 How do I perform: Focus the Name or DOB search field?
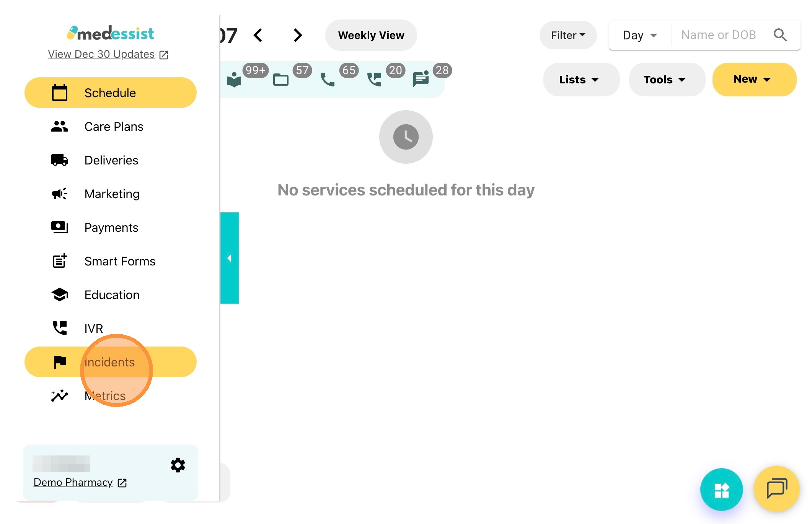[719, 35]
